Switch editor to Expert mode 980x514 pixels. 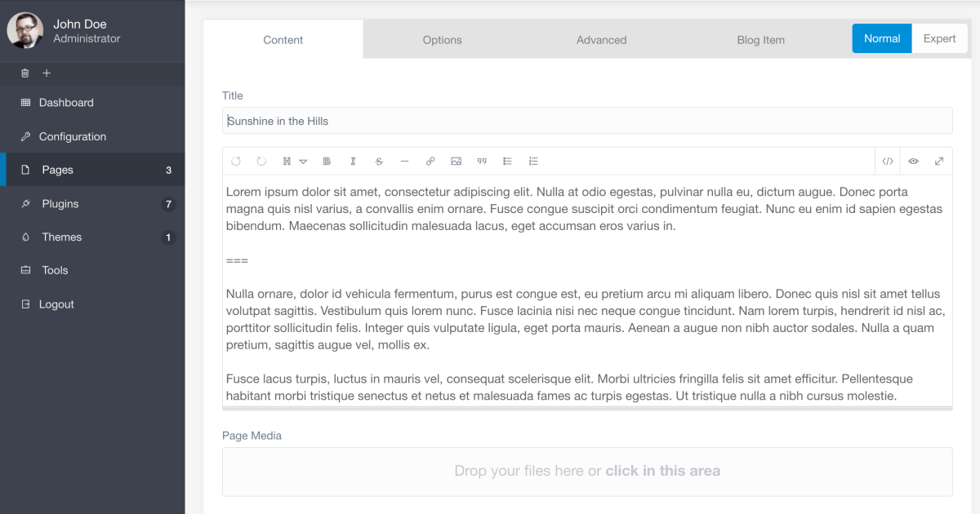tap(939, 38)
